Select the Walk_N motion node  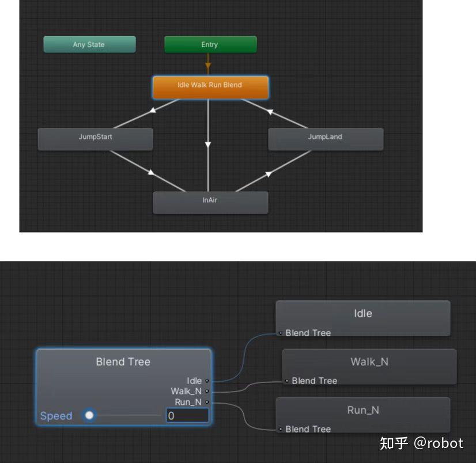[x=369, y=366]
